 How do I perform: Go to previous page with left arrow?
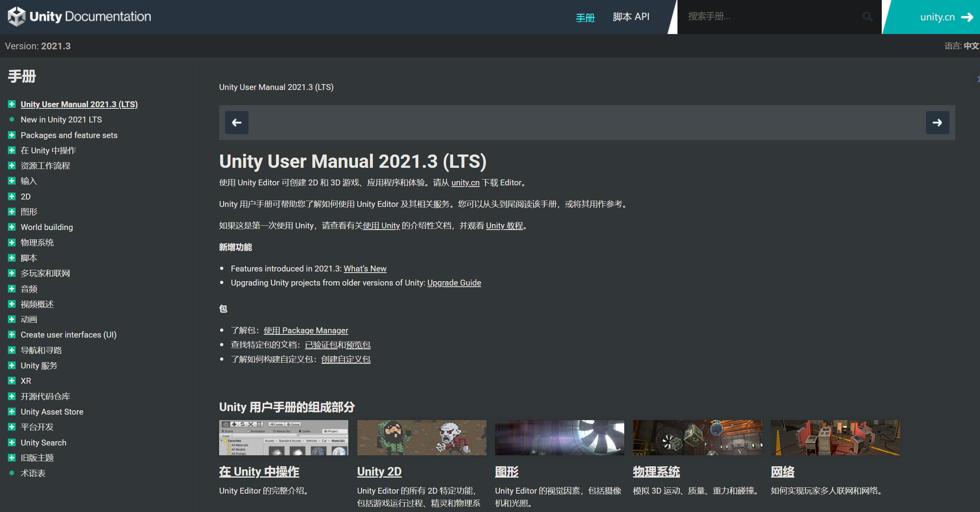pos(236,123)
